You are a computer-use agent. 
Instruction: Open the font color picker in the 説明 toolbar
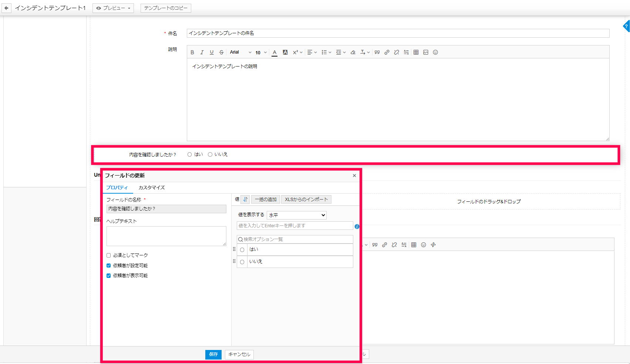274,52
